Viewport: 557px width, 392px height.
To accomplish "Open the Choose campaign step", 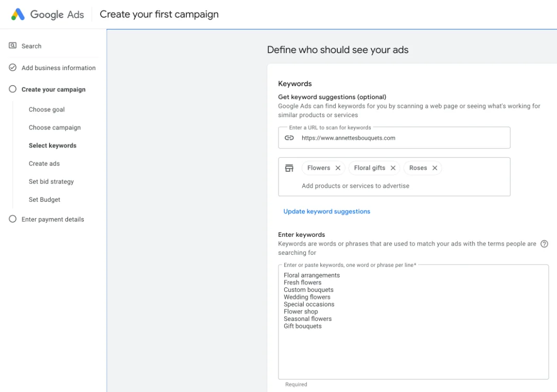I will point(55,127).
